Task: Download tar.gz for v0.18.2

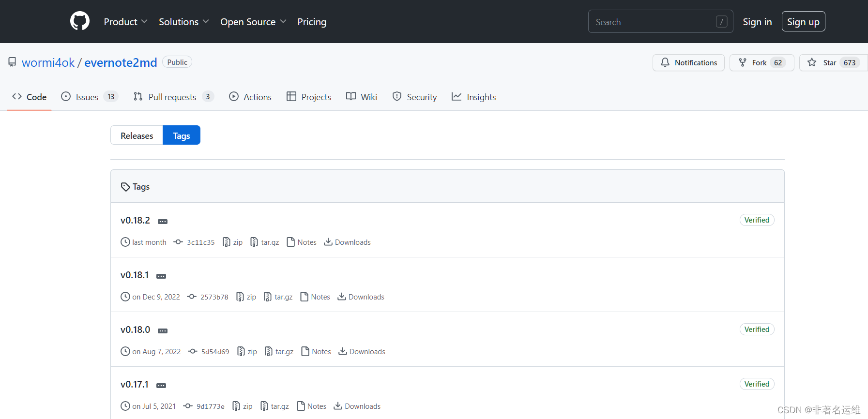Action: tap(265, 242)
